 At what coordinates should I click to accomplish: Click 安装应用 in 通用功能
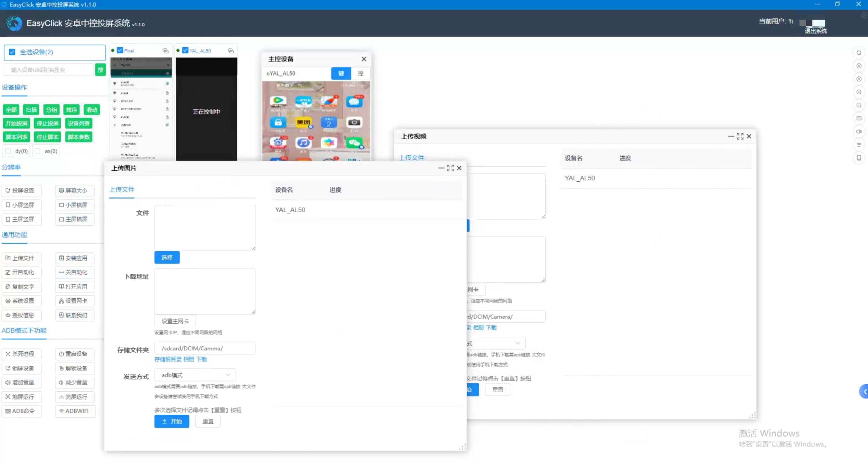[75, 258]
